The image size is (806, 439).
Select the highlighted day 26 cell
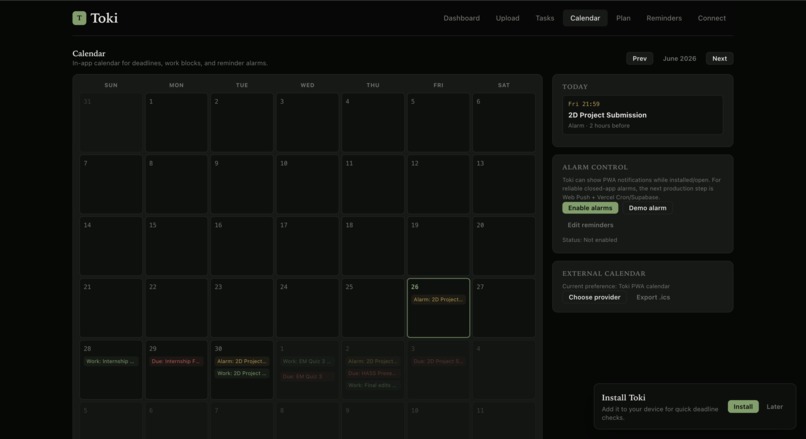(438, 308)
